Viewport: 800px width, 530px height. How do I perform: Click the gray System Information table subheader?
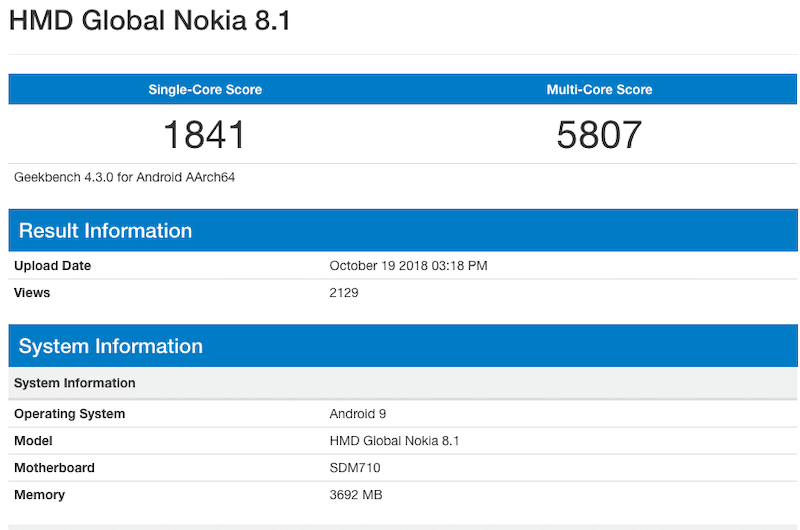(x=403, y=383)
